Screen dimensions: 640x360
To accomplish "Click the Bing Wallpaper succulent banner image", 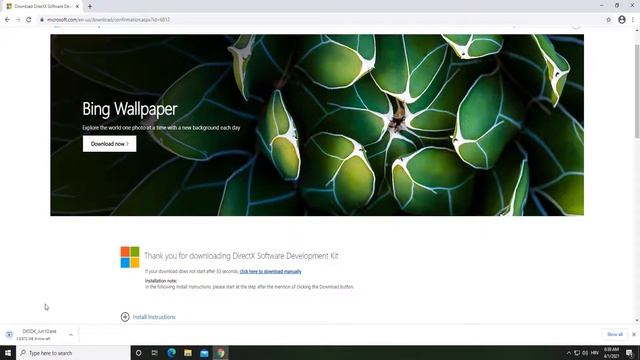I will point(317,125).
